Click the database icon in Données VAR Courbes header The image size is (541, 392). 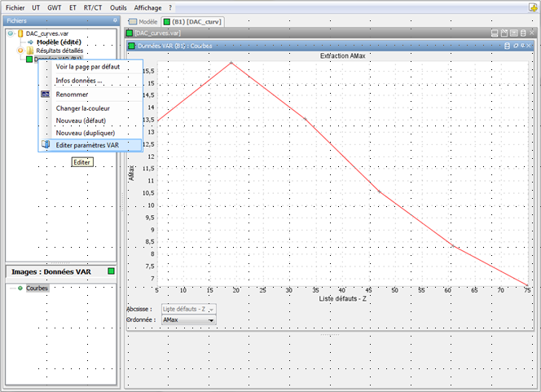507,46
